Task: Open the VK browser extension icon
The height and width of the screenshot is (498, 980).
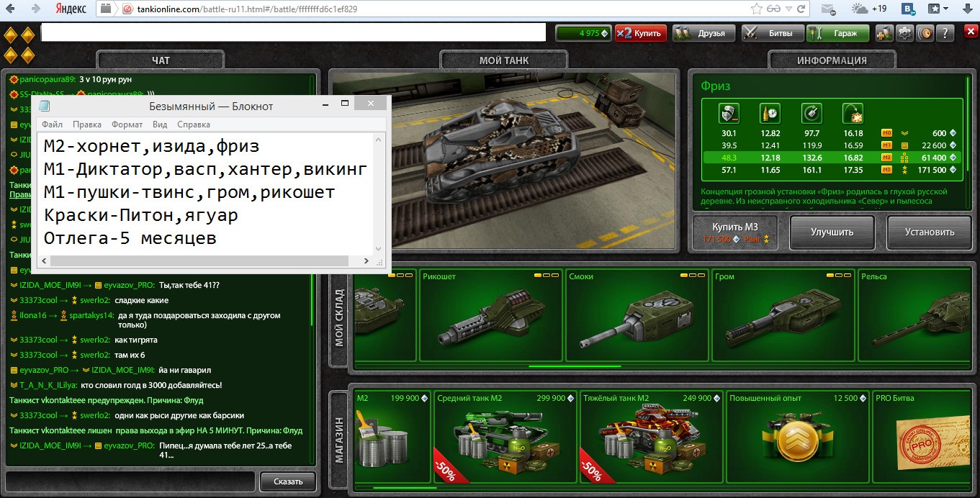Action: (x=909, y=9)
